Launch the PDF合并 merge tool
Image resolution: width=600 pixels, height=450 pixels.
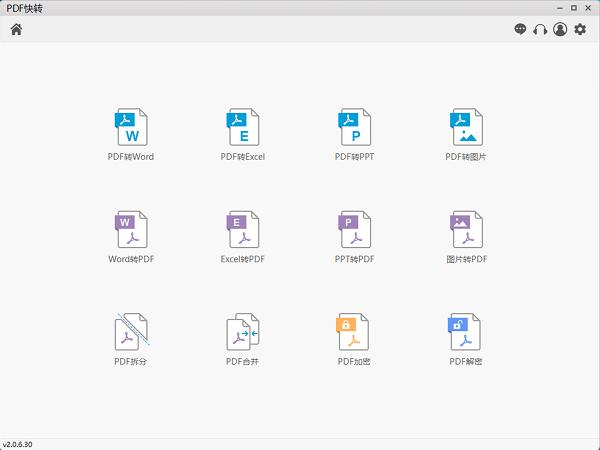[x=243, y=332]
